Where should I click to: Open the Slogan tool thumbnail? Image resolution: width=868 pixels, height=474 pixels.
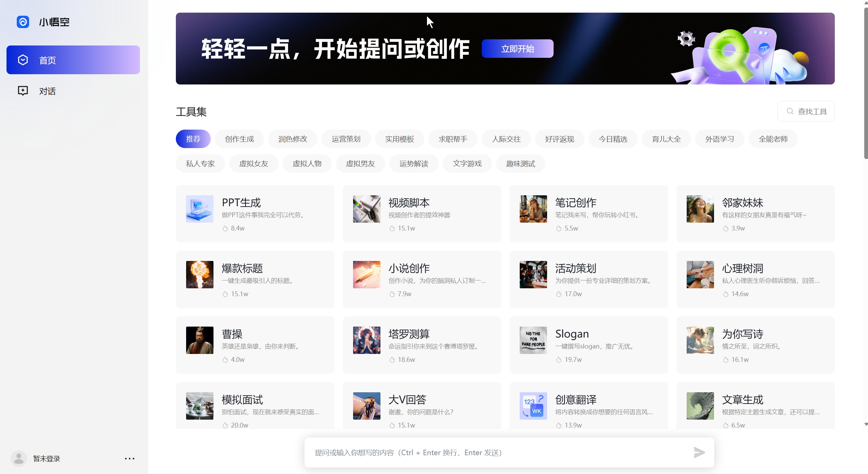[533, 340]
